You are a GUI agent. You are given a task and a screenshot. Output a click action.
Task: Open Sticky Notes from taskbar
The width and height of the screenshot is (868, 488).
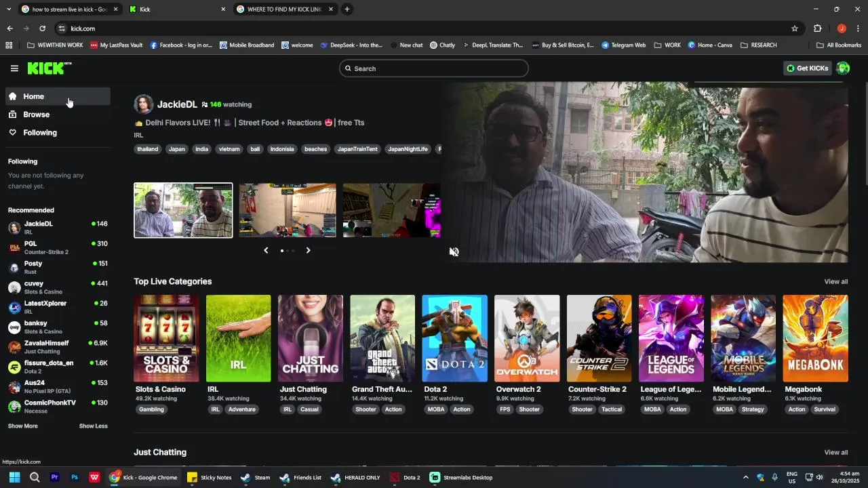click(x=210, y=477)
